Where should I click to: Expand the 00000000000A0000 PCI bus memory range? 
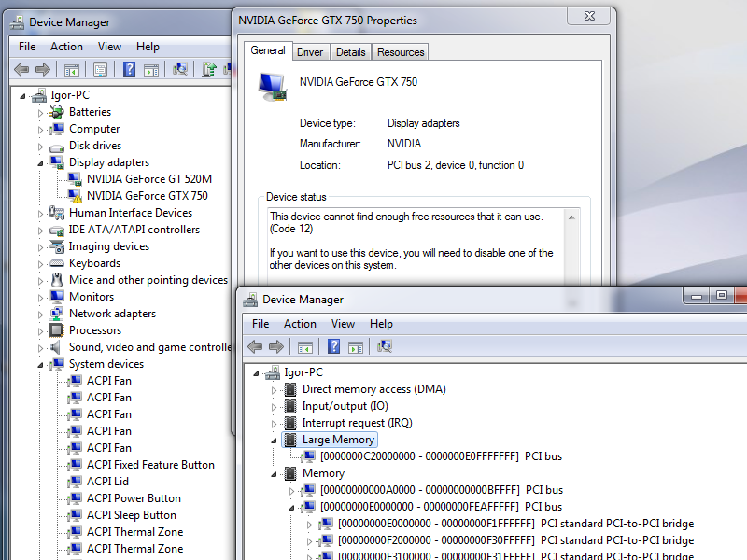click(291, 491)
